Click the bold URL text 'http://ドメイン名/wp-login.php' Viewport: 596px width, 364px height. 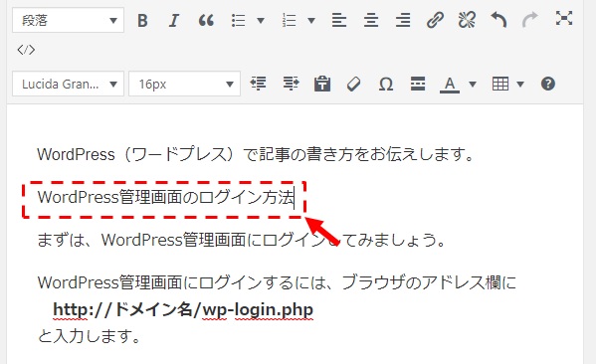point(183,310)
